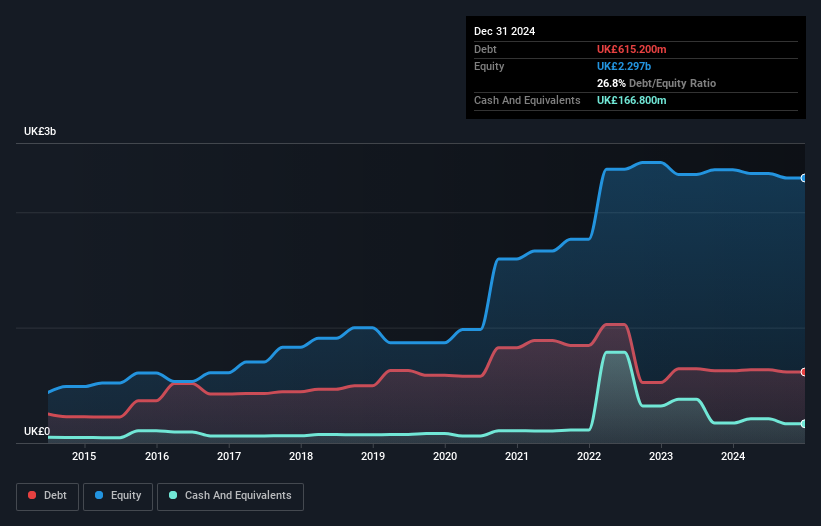Click the Debt row label in tooltip
The height and width of the screenshot is (526, 821).
pyautogui.click(x=485, y=49)
